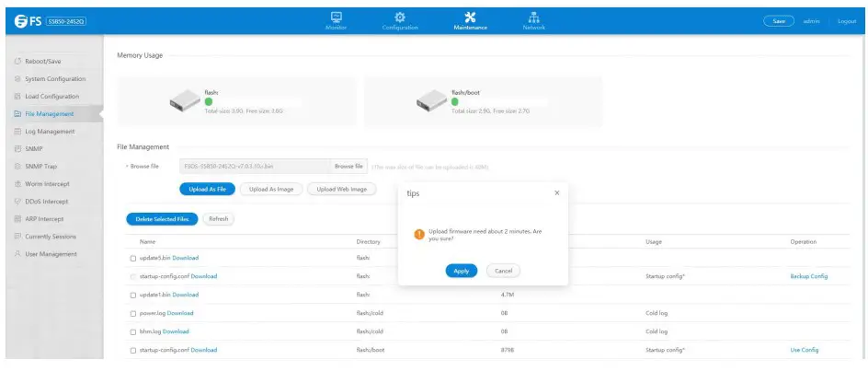868x383 pixels.
Task: Cancel the firmware upload dialog
Action: (x=503, y=271)
